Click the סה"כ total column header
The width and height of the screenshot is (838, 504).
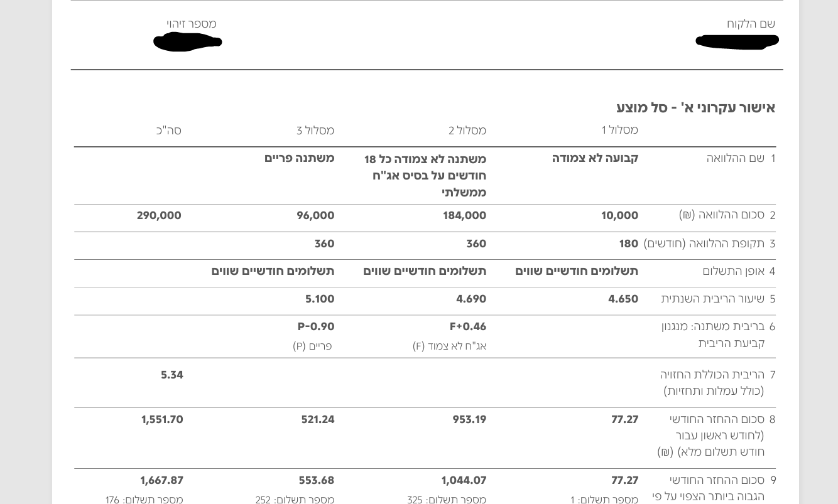168,131
